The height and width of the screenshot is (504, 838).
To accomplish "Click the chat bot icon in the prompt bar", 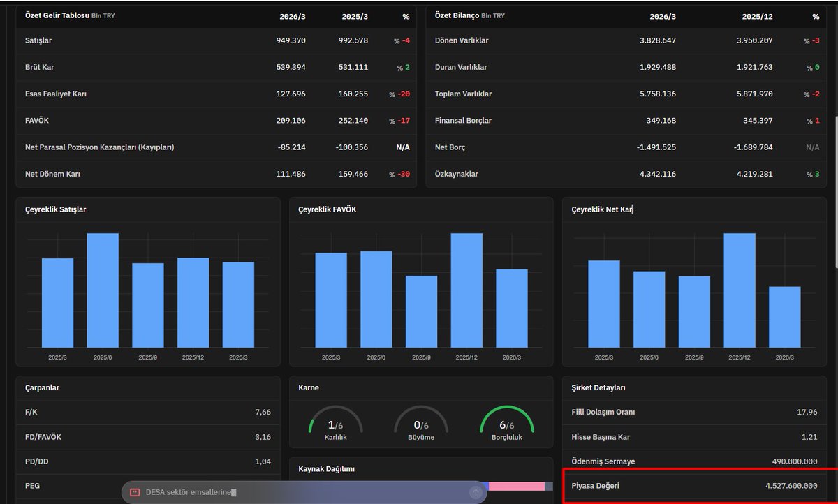I will tap(135, 492).
